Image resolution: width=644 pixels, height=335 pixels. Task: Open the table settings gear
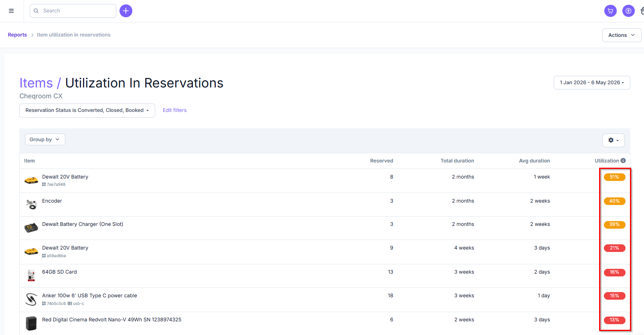[614, 140]
